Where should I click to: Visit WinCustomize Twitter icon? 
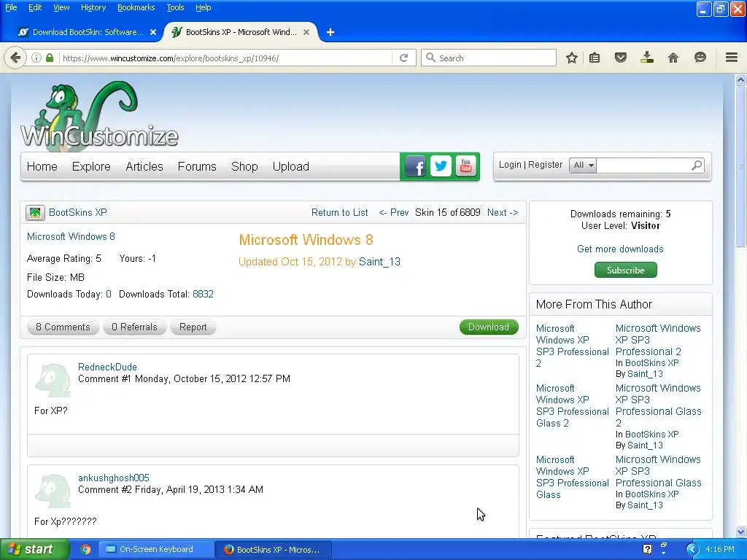pos(441,166)
